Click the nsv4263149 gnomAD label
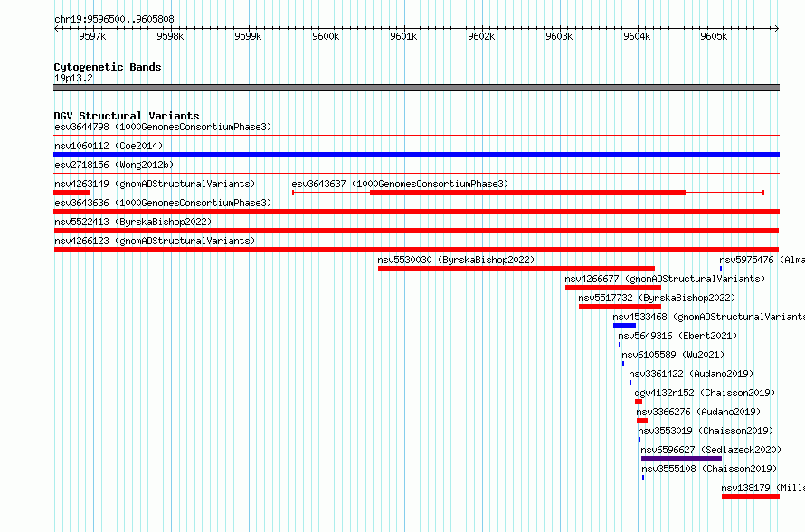 (x=155, y=184)
